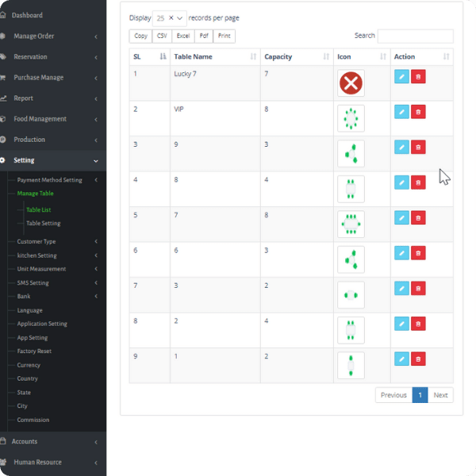
Task: Click the trash icon for table 3
Action: coord(418,288)
